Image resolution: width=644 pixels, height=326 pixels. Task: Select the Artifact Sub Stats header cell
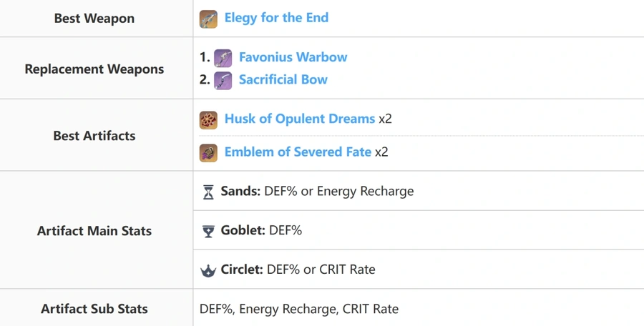point(94,309)
